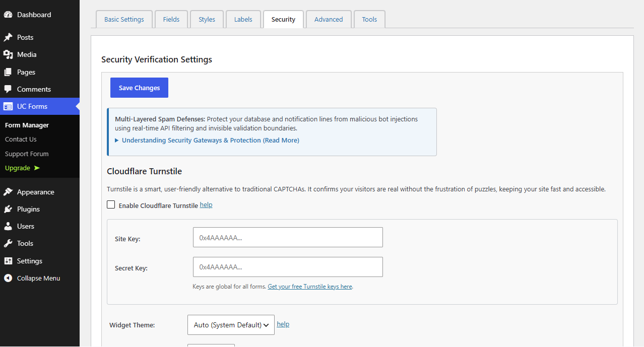Click the Security Verification Settings heading
The width and height of the screenshot is (644, 347).
click(157, 59)
